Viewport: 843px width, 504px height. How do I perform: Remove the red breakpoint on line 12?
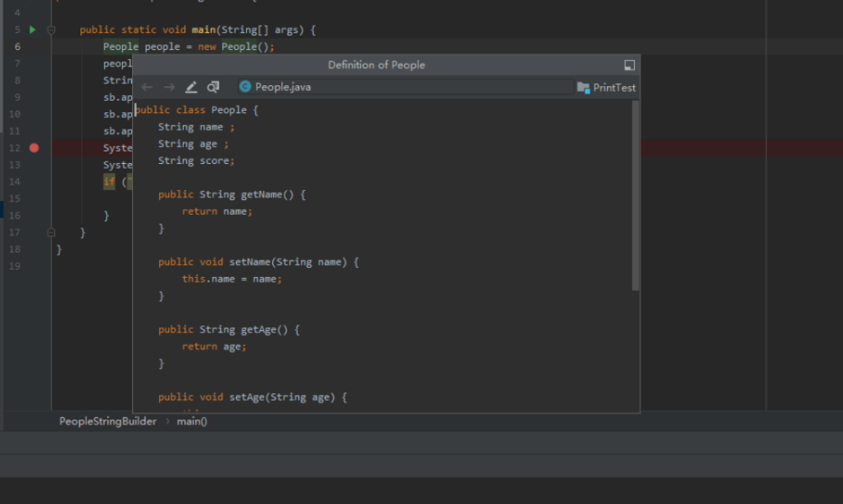click(x=34, y=148)
